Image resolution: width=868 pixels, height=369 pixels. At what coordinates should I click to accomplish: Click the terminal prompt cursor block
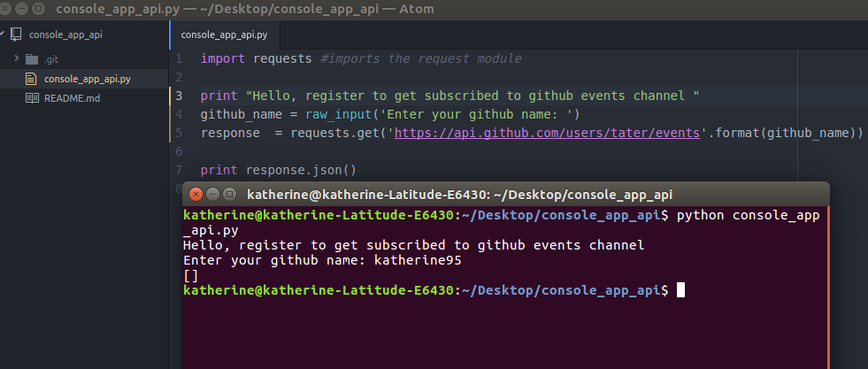(681, 290)
